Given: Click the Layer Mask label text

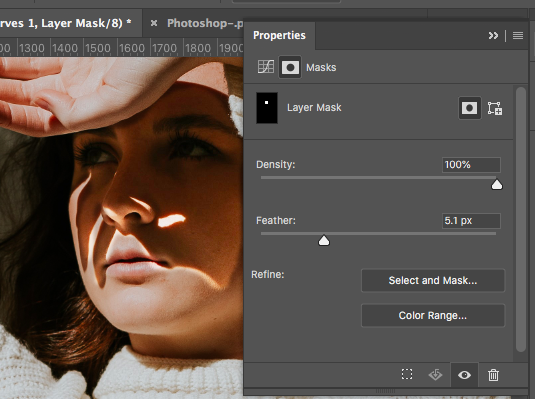Looking at the screenshot, I should point(314,108).
